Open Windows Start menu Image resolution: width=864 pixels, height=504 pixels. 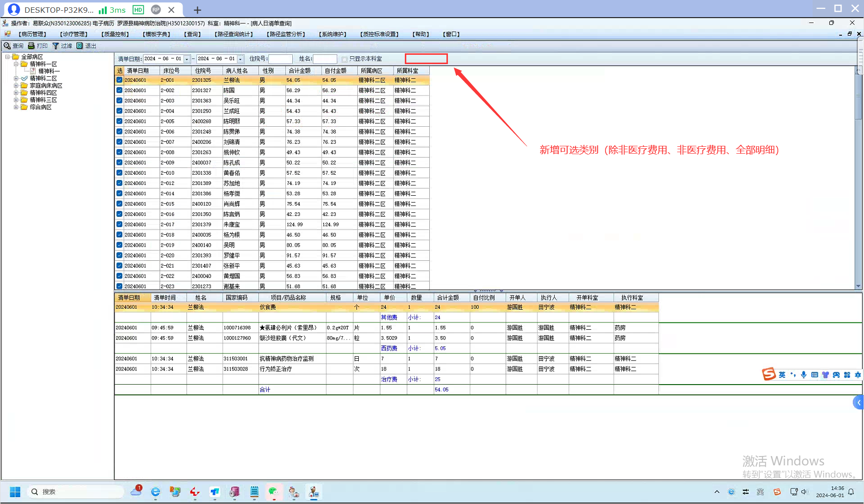(15, 492)
